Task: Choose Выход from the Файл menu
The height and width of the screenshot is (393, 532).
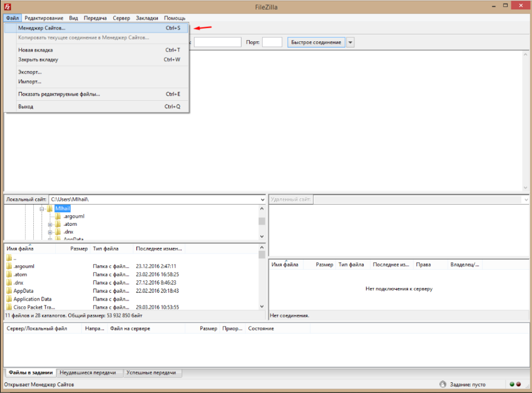Action: (96, 106)
